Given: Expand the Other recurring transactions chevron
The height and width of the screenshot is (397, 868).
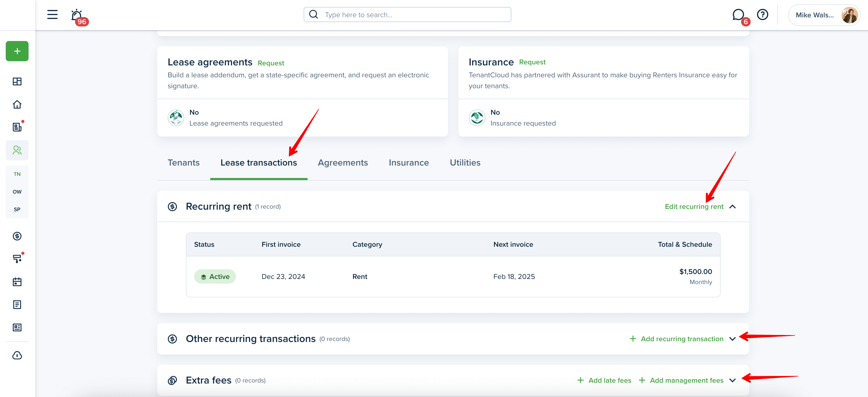Looking at the screenshot, I should (x=733, y=339).
